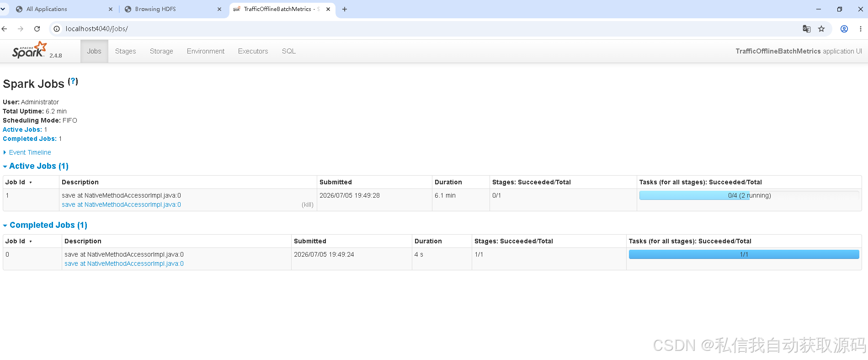Open the Spark Jobs help (?) link
The width and height of the screenshot is (868, 360).
point(73,81)
